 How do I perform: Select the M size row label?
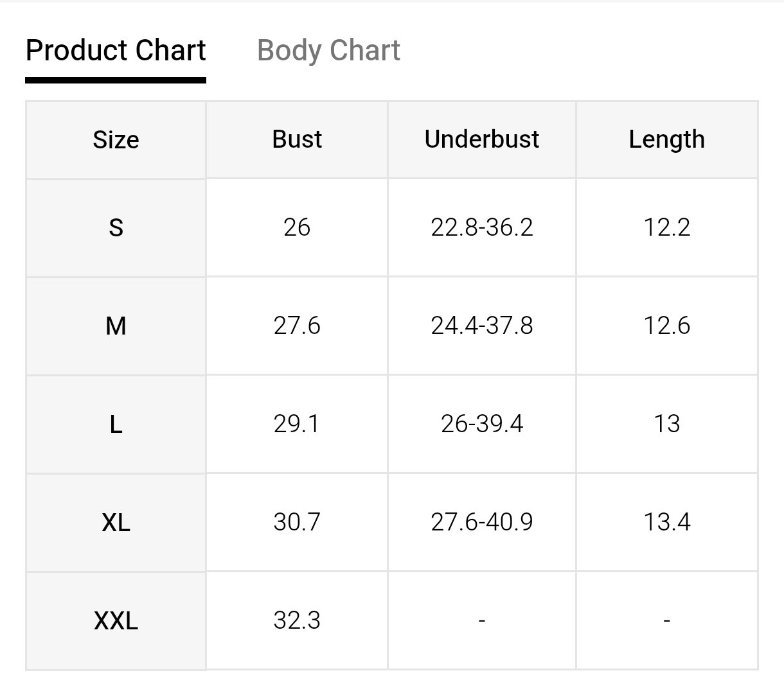coord(116,326)
